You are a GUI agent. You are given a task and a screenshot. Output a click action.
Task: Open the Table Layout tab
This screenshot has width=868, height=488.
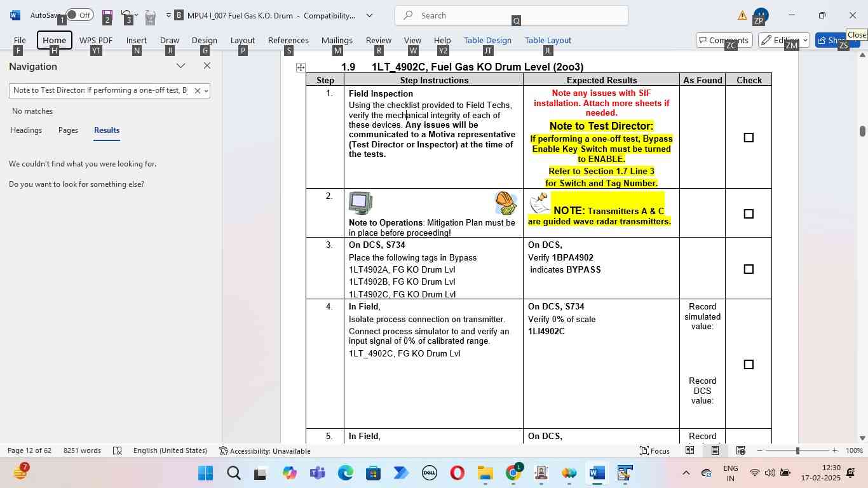coord(548,40)
